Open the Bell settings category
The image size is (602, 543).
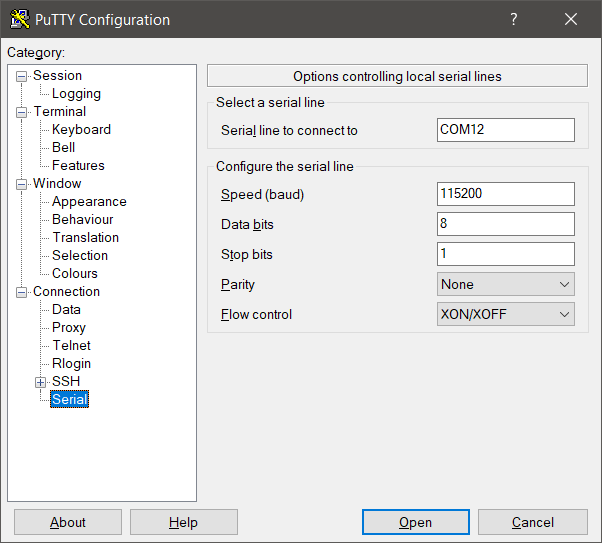point(63,147)
